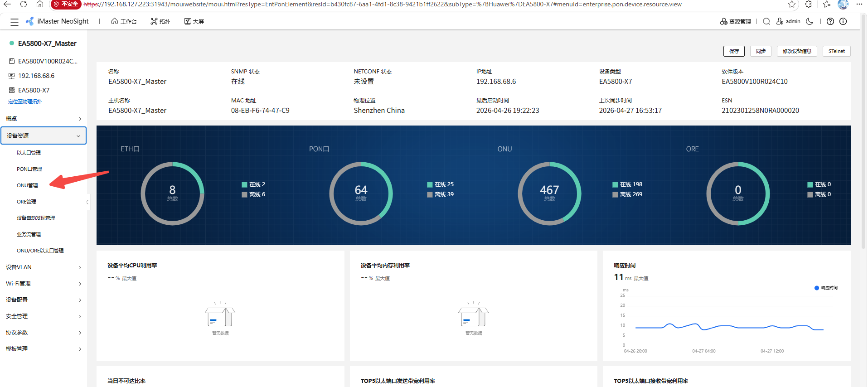The width and height of the screenshot is (868, 387).
Task: Click the software version EA5800V100R024C10 value
Action: [755, 82]
